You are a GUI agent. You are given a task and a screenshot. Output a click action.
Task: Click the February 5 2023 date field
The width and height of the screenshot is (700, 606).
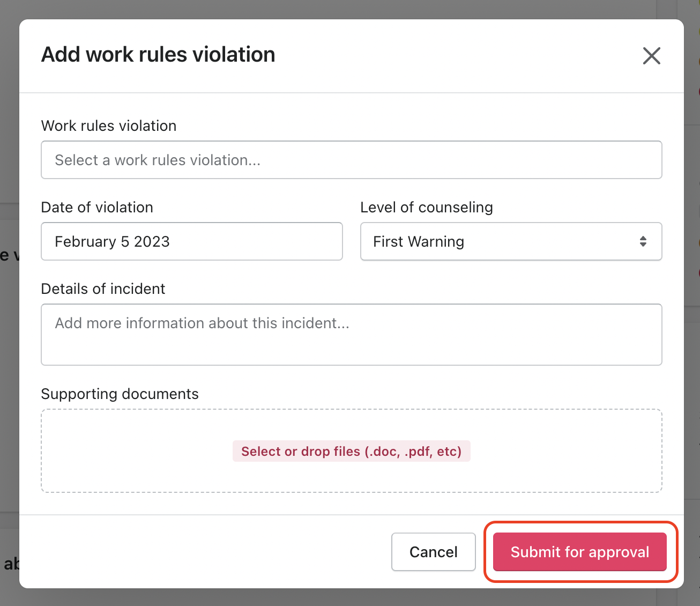[191, 241]
